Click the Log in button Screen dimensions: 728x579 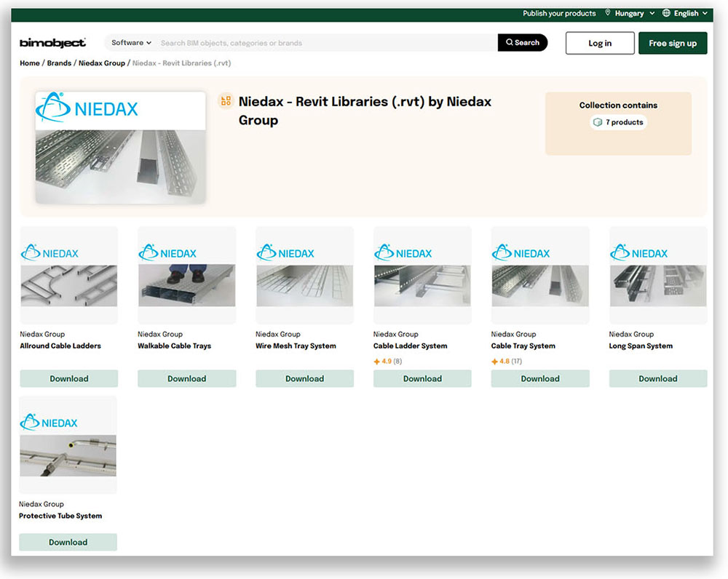pos(600,43)
